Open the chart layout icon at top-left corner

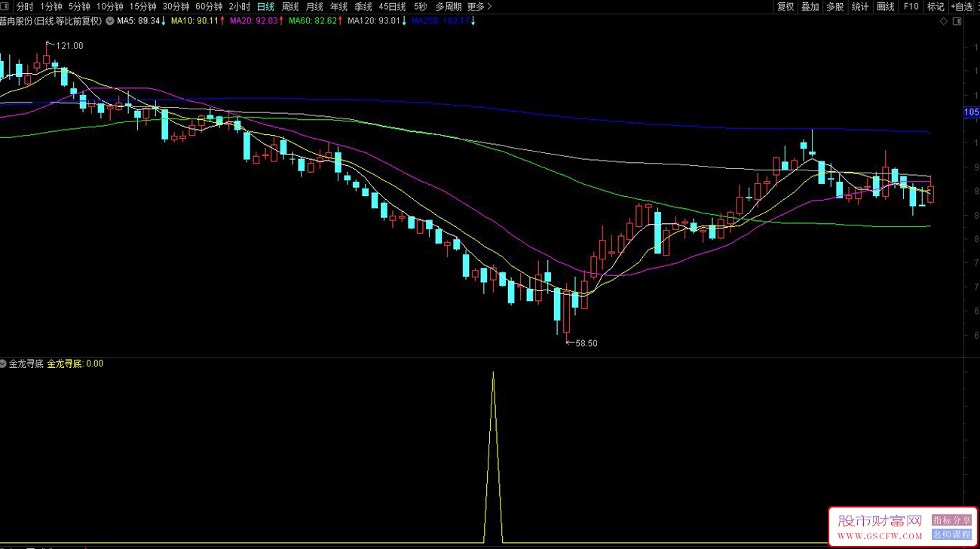[x=6, y=6]
